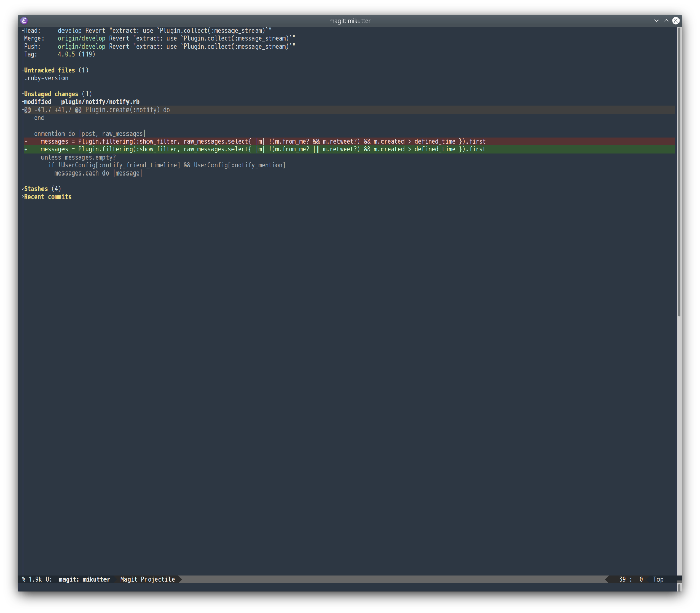Expand the Stashes section
The image size is (700, 613).
point(36,189)
